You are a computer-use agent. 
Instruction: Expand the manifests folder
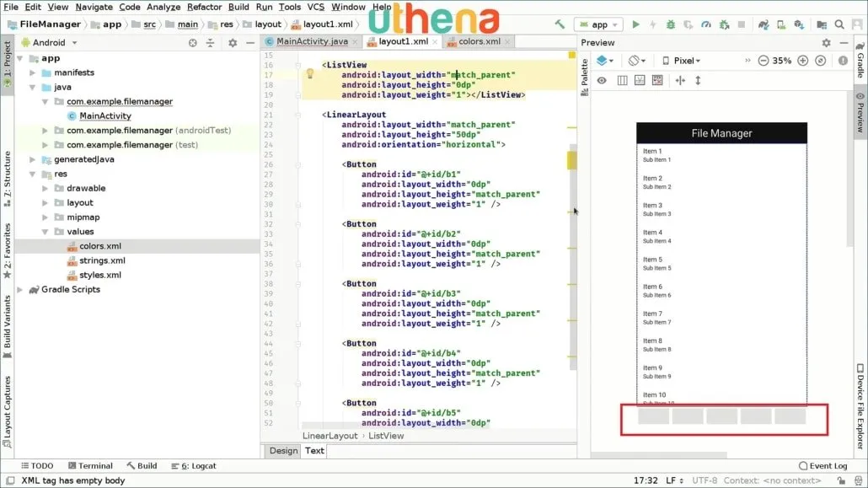point(33,72)
